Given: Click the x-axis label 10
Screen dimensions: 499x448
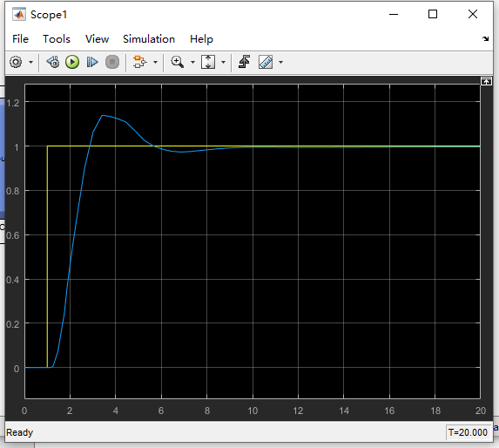Looking at the screenshot, I should [x=253, y=411].
